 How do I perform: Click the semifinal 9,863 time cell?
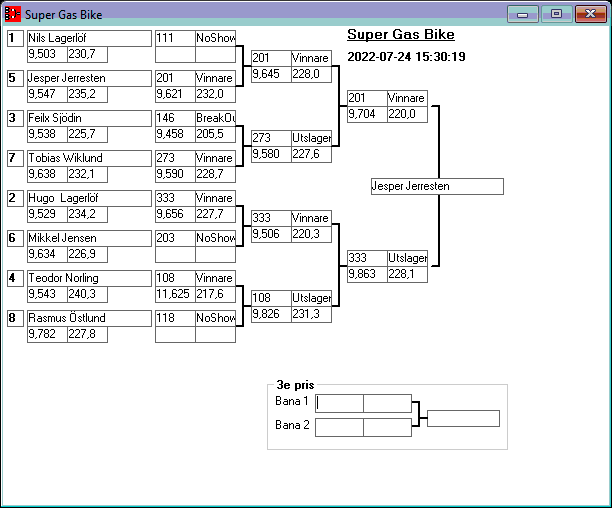(366, 274)
